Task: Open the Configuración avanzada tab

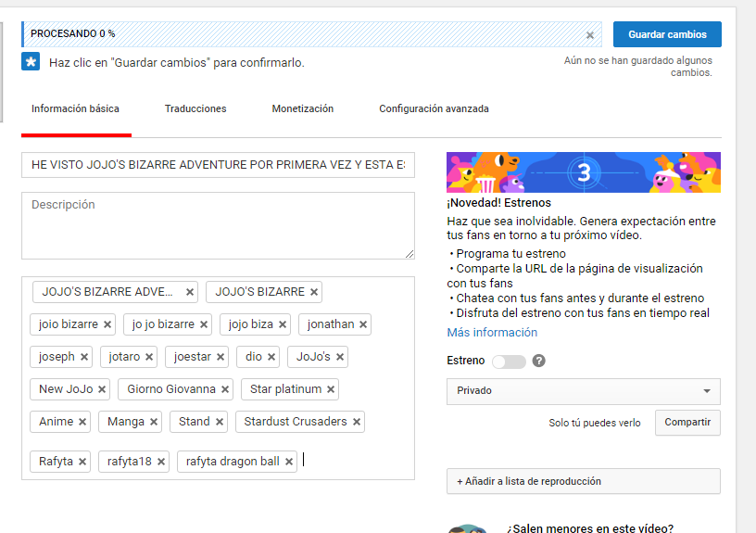Action: point(434,109)
